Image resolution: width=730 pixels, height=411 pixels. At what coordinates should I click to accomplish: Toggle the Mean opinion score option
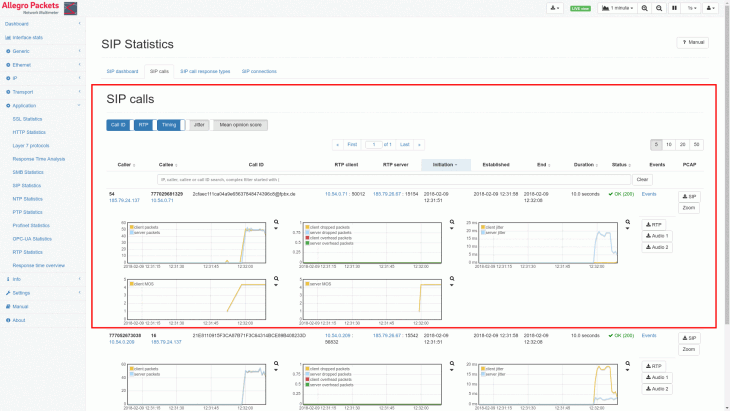coord(241,125)
